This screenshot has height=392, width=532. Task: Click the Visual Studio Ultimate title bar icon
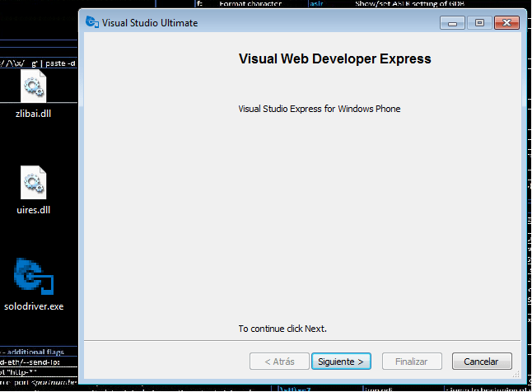[92, 22]
